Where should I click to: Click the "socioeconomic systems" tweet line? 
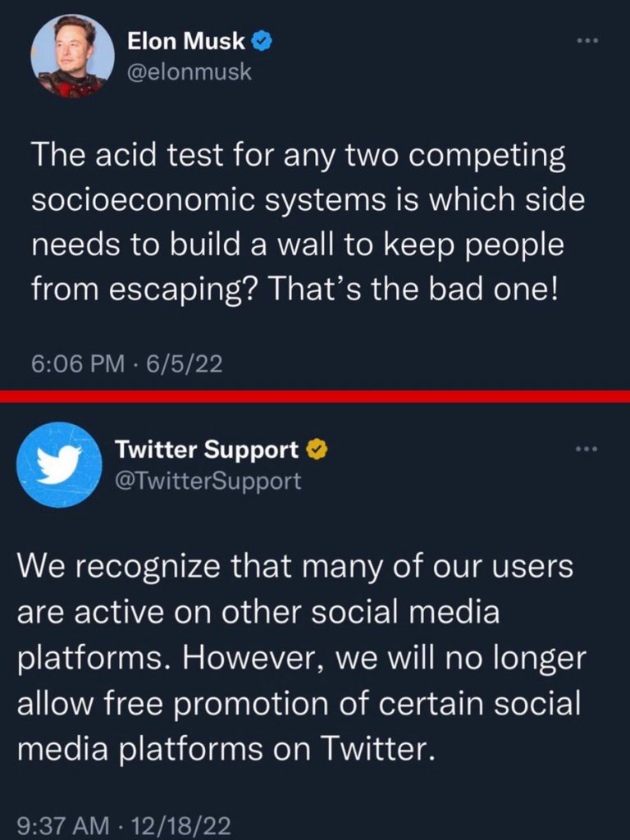click(x=308, y=202)
